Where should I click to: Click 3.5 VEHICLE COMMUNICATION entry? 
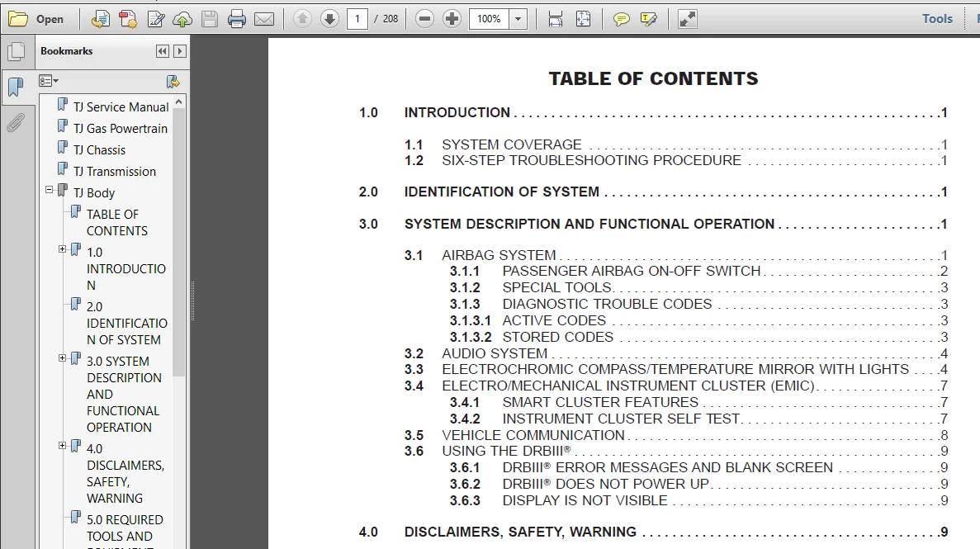[675, 435]
